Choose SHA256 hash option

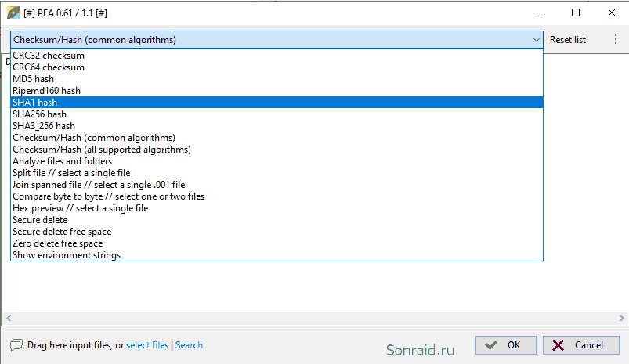point(277,114)
